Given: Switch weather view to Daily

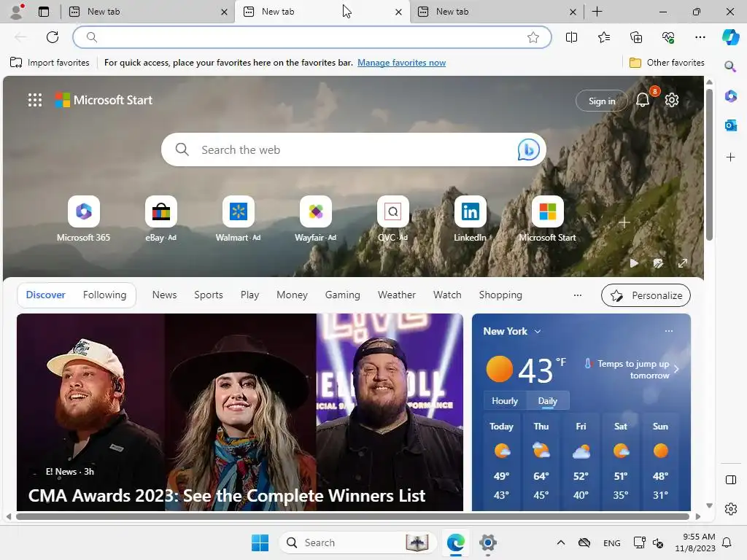Looking at the screenshot, I should coord(547,401).
